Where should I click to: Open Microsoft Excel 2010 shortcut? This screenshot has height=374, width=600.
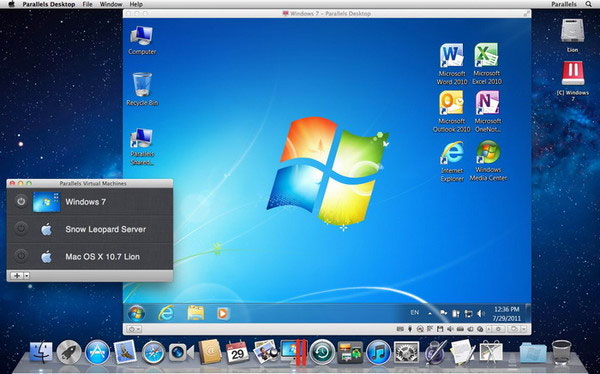[x=487, y=64]
